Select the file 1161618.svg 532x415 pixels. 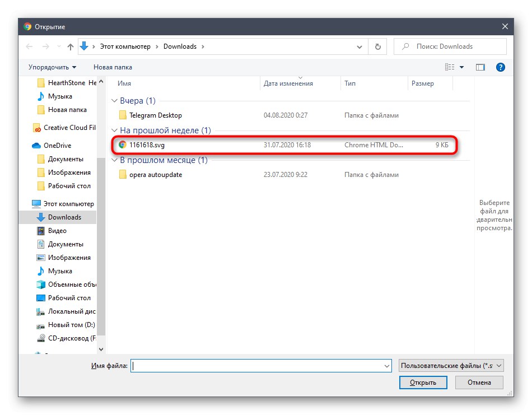[x=284, y=145]
